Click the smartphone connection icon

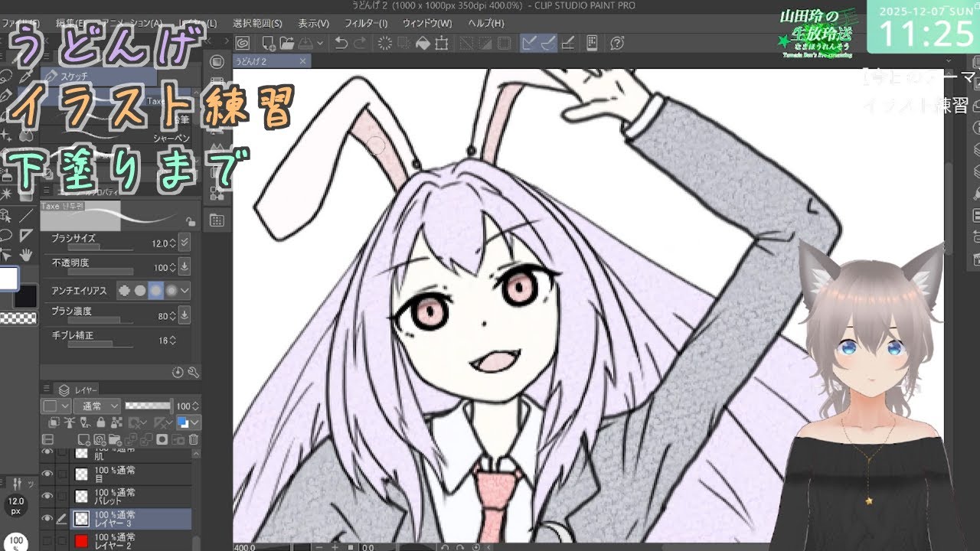(x=592, y=44)
